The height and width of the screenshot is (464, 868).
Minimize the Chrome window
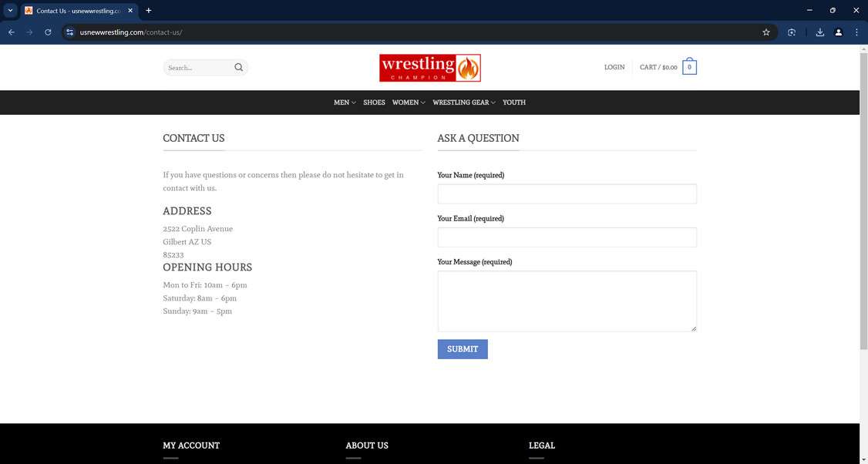point(809,11)
